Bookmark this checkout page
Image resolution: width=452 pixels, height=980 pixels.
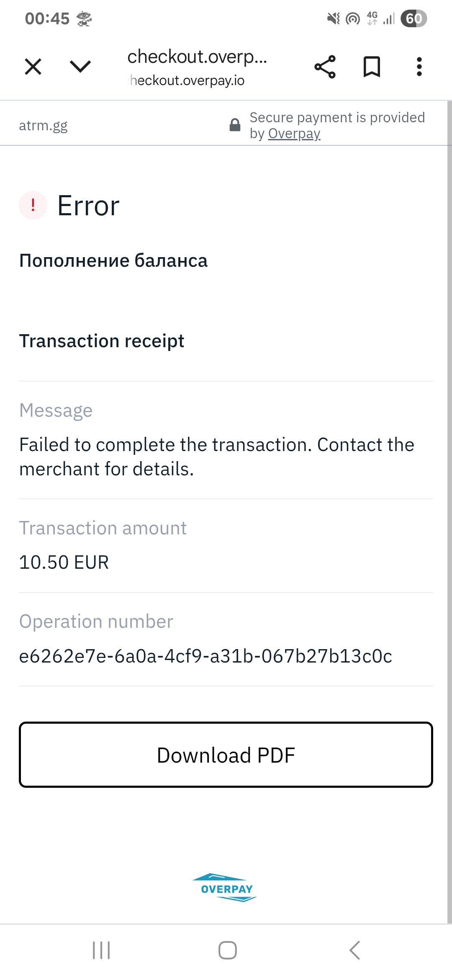[372, 67]
